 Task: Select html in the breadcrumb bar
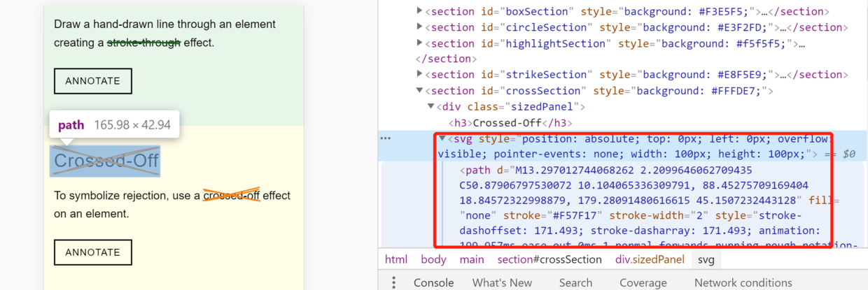coord(396,259)
